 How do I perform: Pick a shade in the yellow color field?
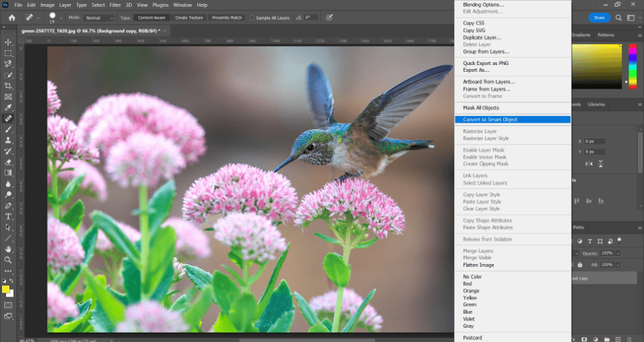point(597,66)
